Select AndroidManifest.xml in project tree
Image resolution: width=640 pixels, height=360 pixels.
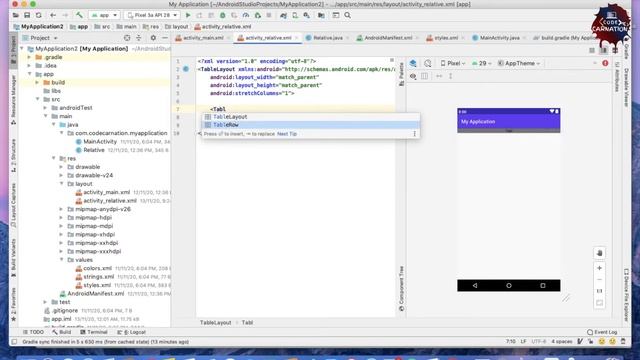pos(96,293)
